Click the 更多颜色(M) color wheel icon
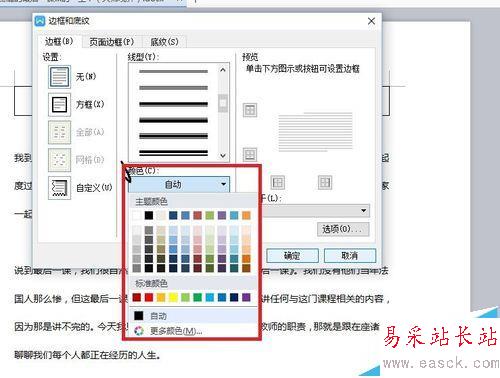500x378 pixels. coord(139,331)
